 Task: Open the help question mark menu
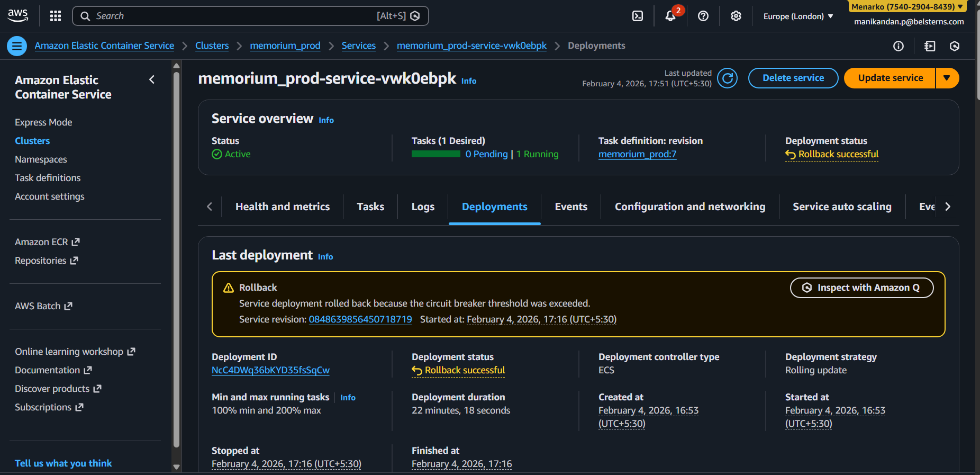click(703, 16)
